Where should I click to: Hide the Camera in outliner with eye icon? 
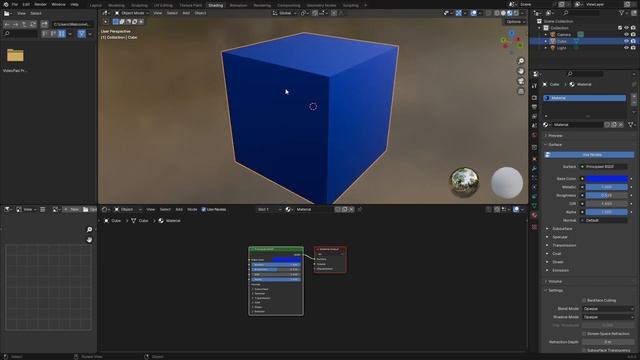626,34
